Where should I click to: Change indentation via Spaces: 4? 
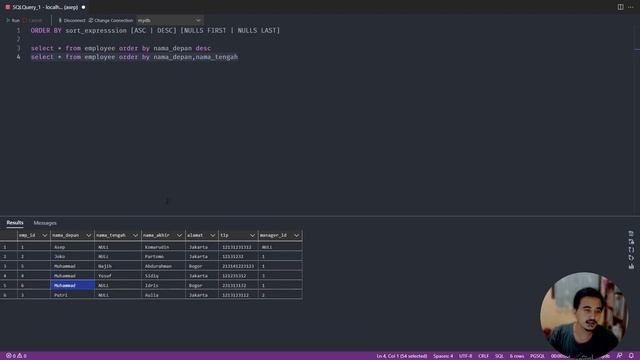pyautogui.click(x=443, y=356)
